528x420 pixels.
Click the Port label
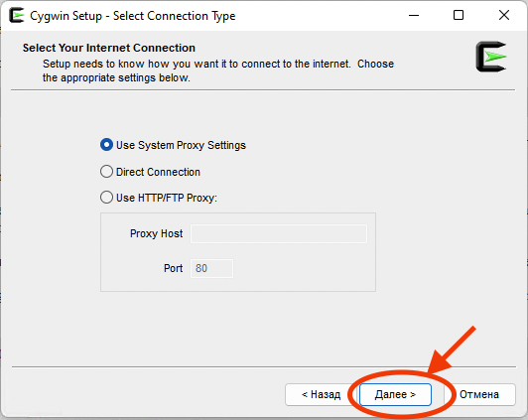tap(173, 268)
